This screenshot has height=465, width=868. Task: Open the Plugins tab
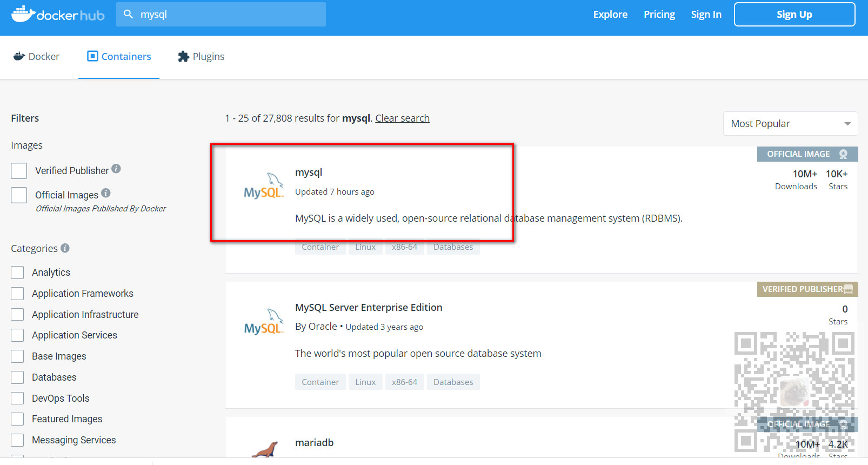pos(201,57)
